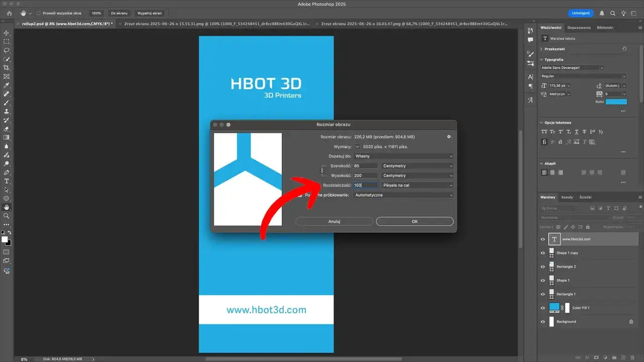Toggle visibility of Shape 1 layer
The width and height of the screenshot is (644, 362).
543,281
